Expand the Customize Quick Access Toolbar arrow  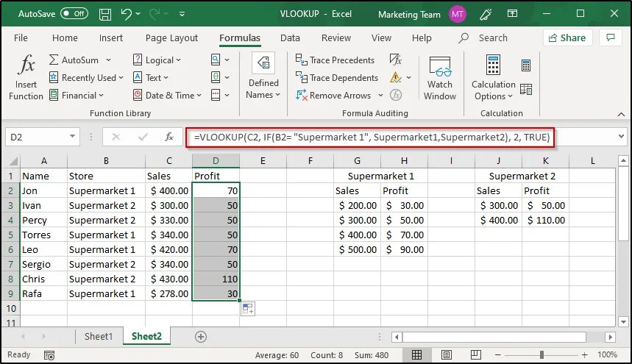pyautogui.click(x=182, y=14)
